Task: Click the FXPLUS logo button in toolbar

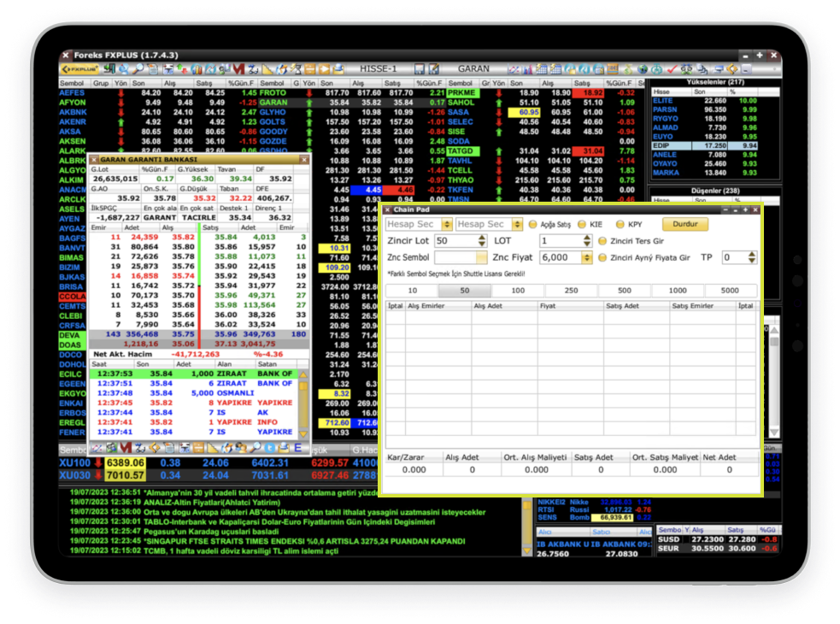Action: tap(78, 68)
